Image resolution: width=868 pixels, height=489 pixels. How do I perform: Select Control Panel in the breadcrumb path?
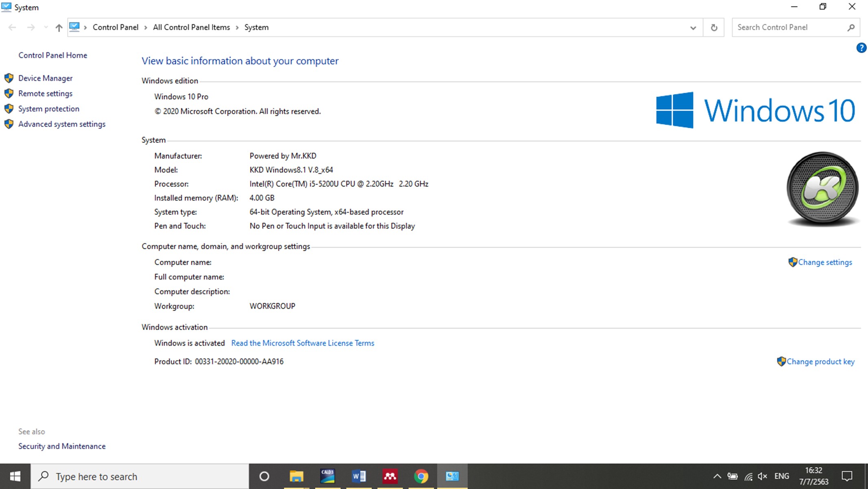coord(116,27)
